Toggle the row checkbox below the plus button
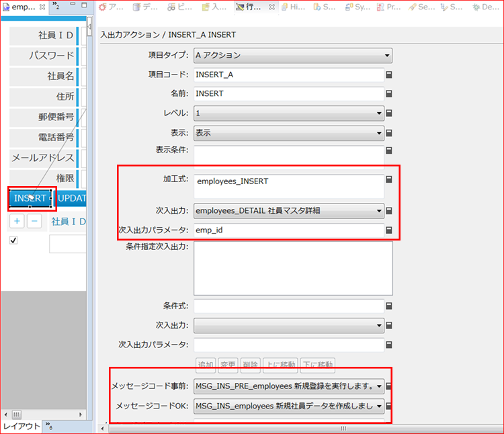This screenshot has width=504, height=434. (x=13, y=241)
